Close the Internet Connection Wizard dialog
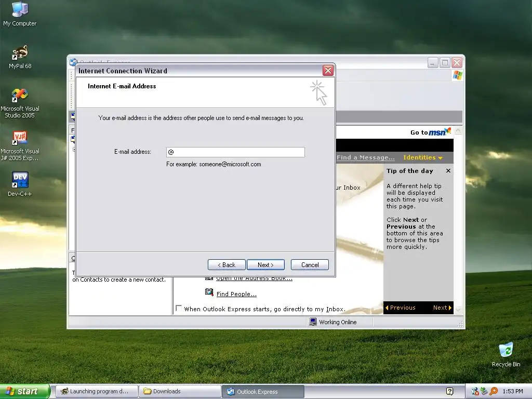Image resolution: width=532 pixels, height=399 pixels. pos(328,71)
